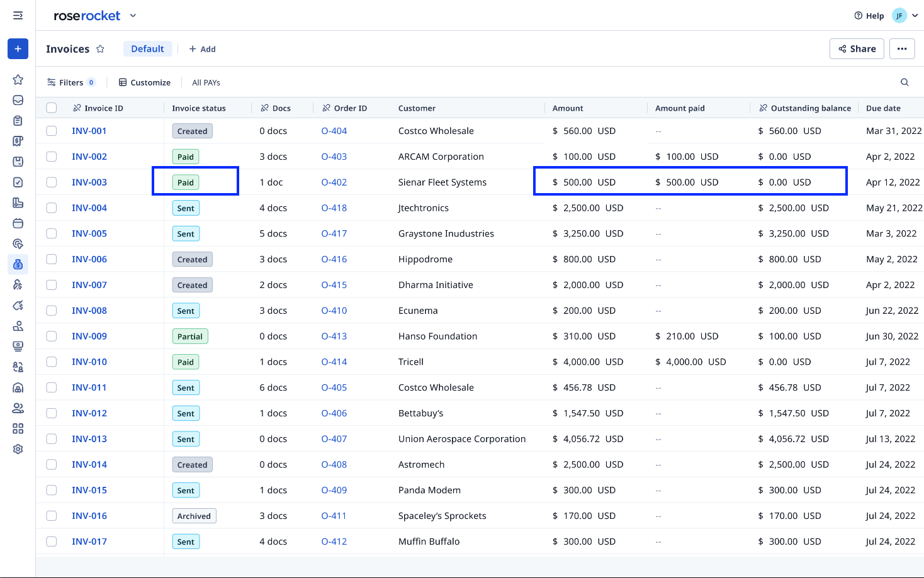924x578 pixels.
Task: Open favorites star icon in sidebar
Action: coord(18,79)
